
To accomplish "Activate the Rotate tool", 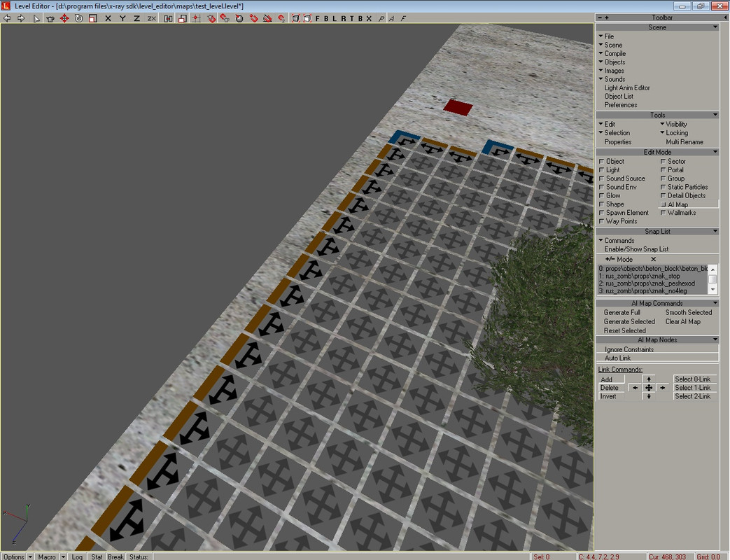I will click(78, 18).
